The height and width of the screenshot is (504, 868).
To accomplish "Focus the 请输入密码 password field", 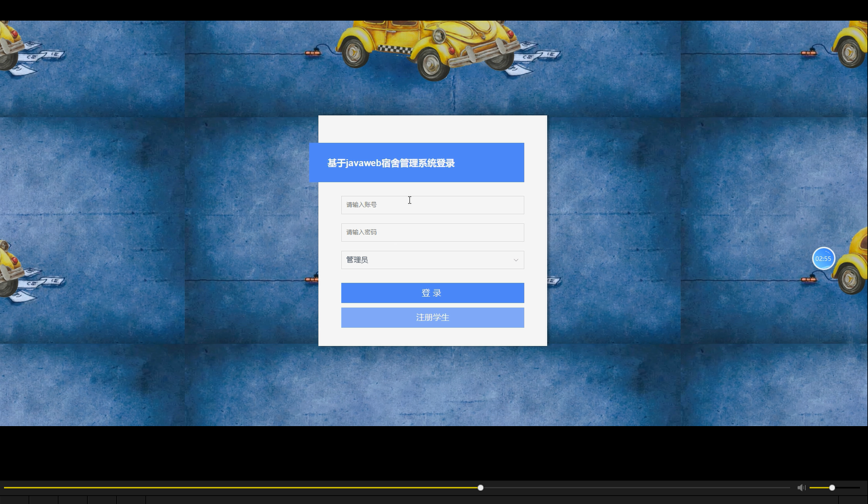I will coord(432,232).
